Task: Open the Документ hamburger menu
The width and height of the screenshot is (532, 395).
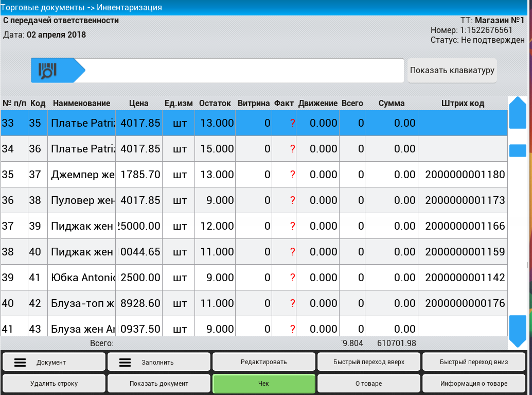Action: (54, 362)
